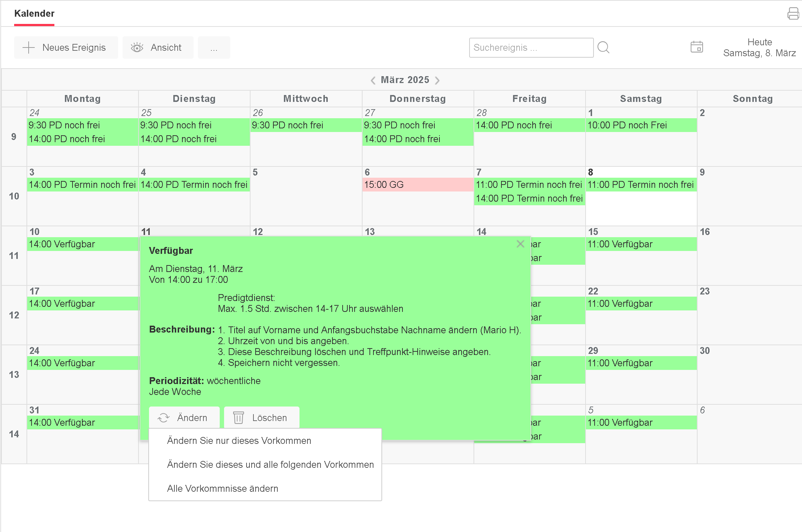Choose Ändern Sie dieses und alle folgenden Vorkommen
The width and height of the screenshot is (802, 532).
270,465
